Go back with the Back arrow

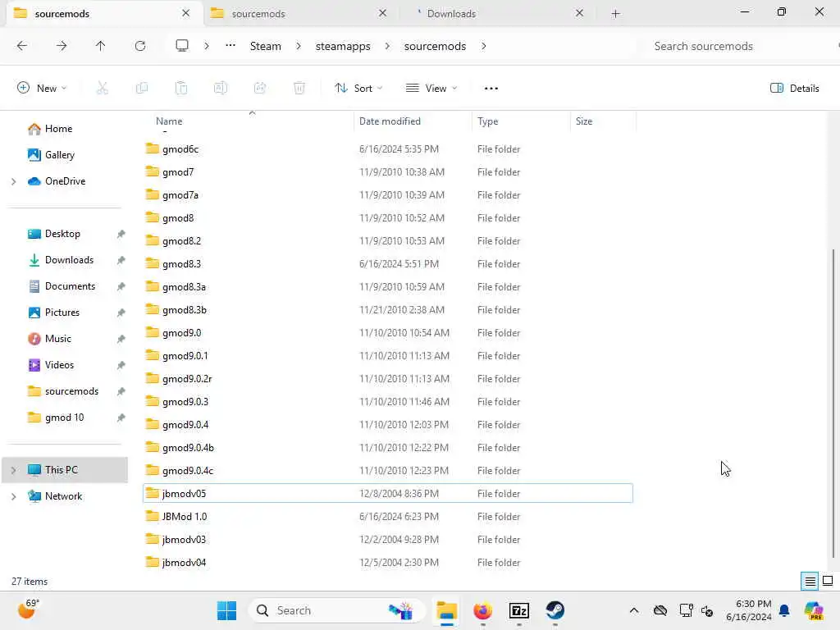click(x=22, y=46)
